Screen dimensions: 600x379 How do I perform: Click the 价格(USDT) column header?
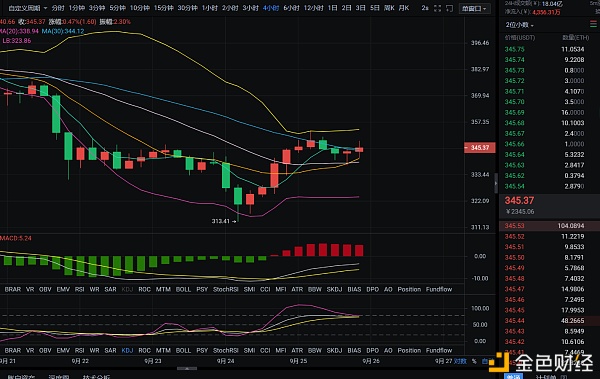click(x=520, y=38)
